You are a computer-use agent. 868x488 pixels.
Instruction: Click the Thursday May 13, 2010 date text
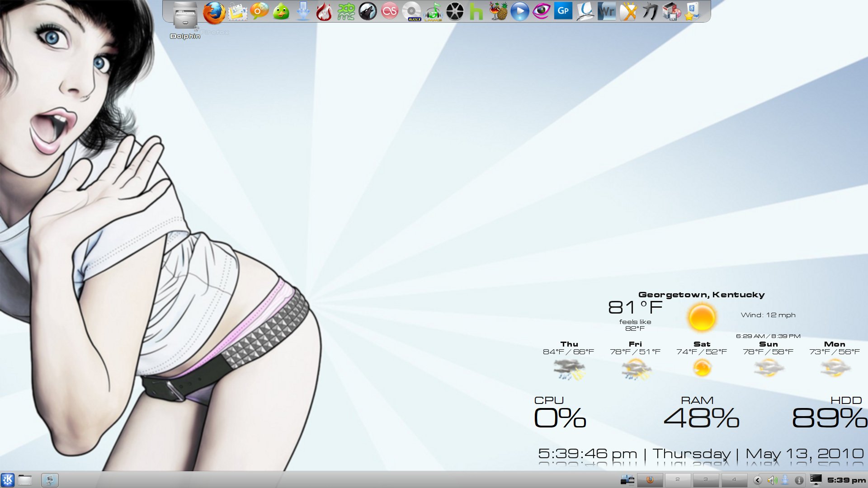[x=759, y=454]
